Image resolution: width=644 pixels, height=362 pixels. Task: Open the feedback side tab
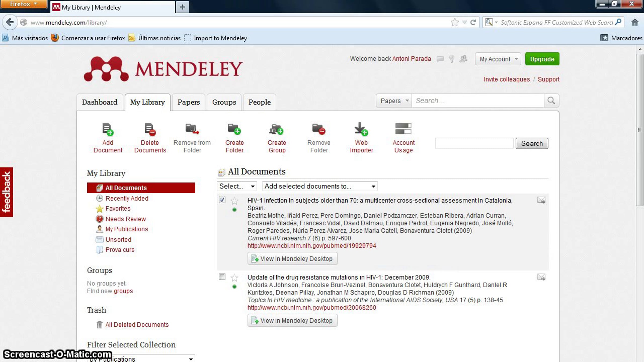pyautogui.click(x=6, y=192)
